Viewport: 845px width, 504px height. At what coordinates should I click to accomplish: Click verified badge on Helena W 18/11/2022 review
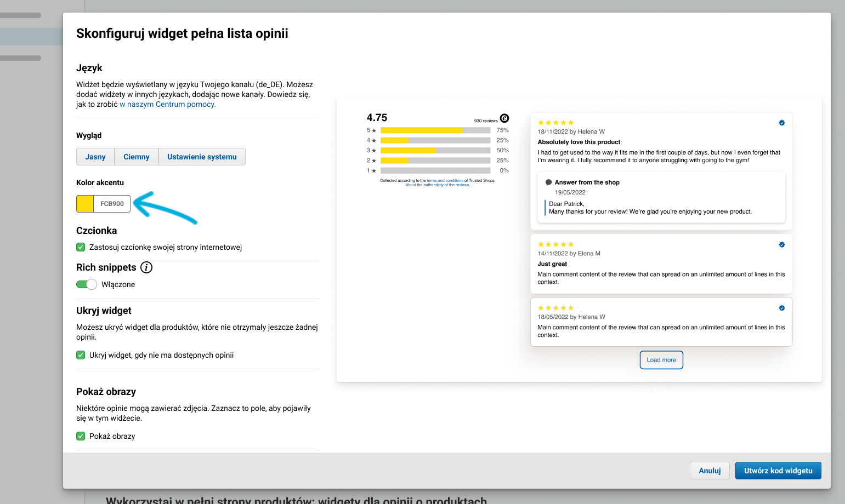pyautogui.click(x=782, y=123)
